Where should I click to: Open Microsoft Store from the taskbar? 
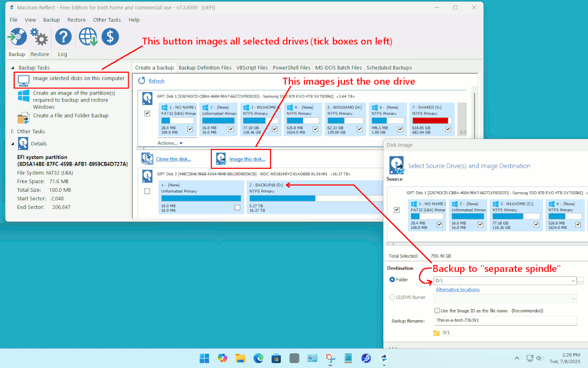276,358
